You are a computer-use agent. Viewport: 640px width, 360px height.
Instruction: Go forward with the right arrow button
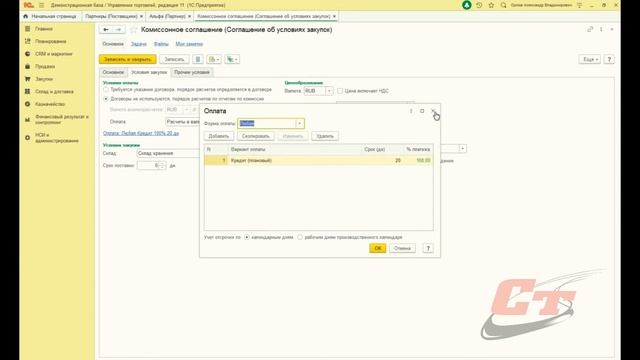(118, 29)
